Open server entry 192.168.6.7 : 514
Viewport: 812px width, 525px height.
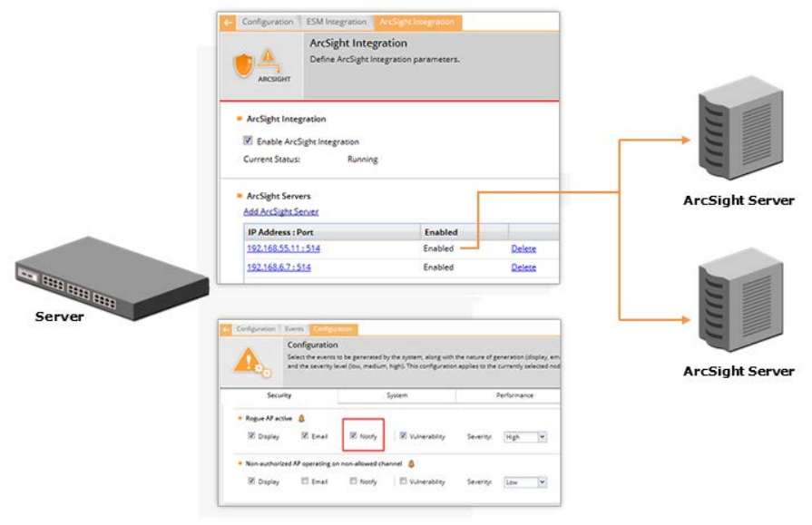[279, 267]
